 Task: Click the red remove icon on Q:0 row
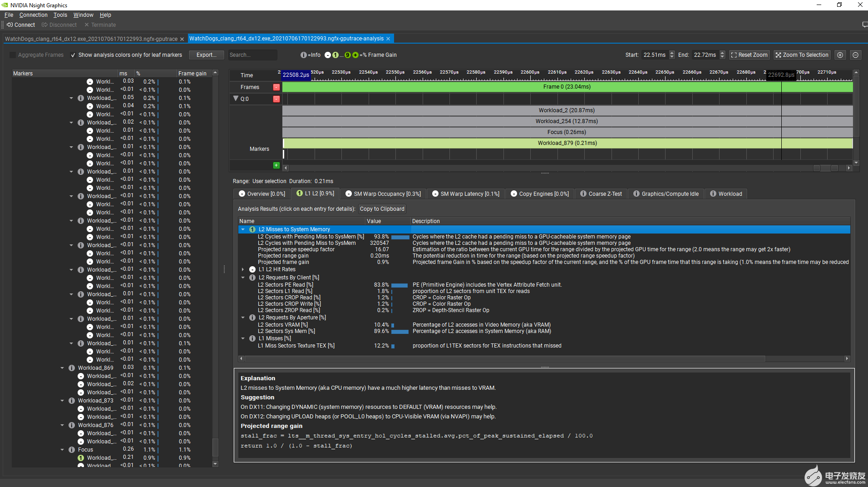pos(276,99)
